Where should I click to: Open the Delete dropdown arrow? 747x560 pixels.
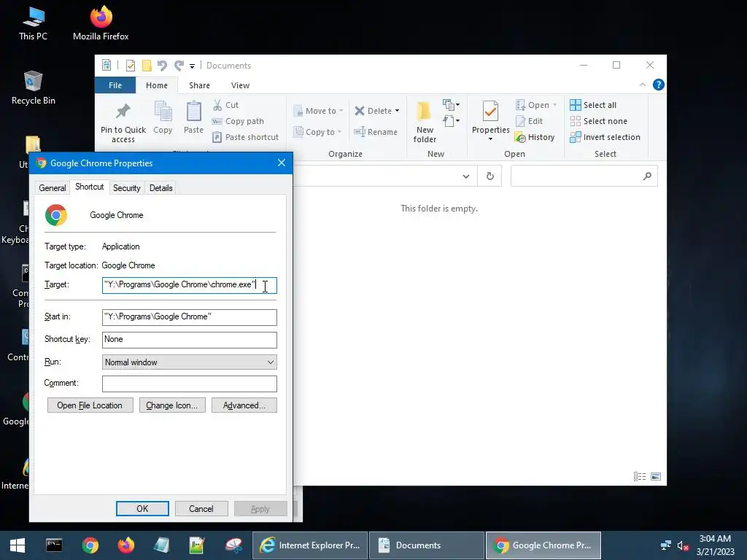tap(397, 111)
